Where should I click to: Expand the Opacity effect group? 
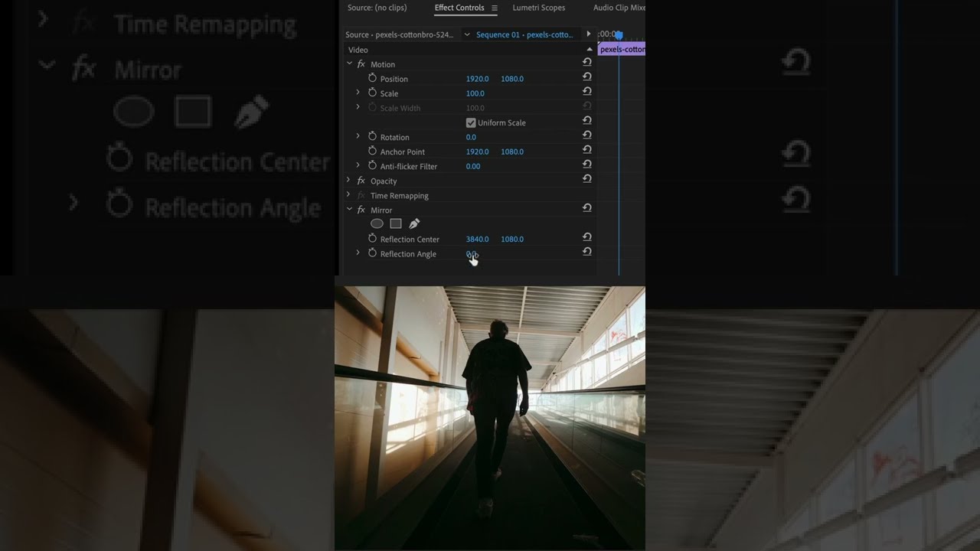pyautogui.click(x=349, y=181)
